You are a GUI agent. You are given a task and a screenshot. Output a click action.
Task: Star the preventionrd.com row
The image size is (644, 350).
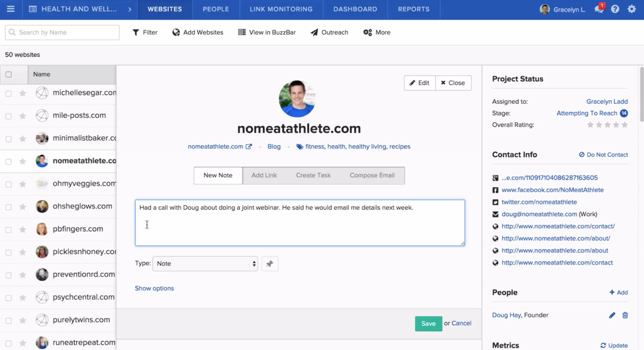click(23, 275)
